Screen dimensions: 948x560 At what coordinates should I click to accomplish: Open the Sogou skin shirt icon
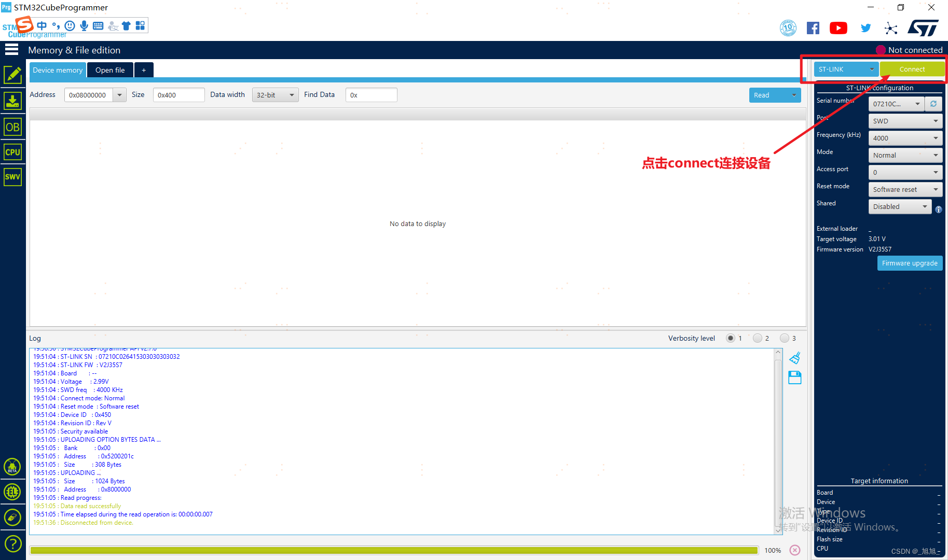pos(126,25)
